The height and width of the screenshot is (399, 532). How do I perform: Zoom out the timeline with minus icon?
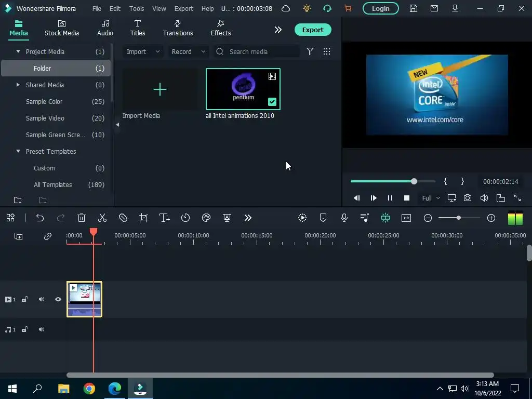coord(428,218)
